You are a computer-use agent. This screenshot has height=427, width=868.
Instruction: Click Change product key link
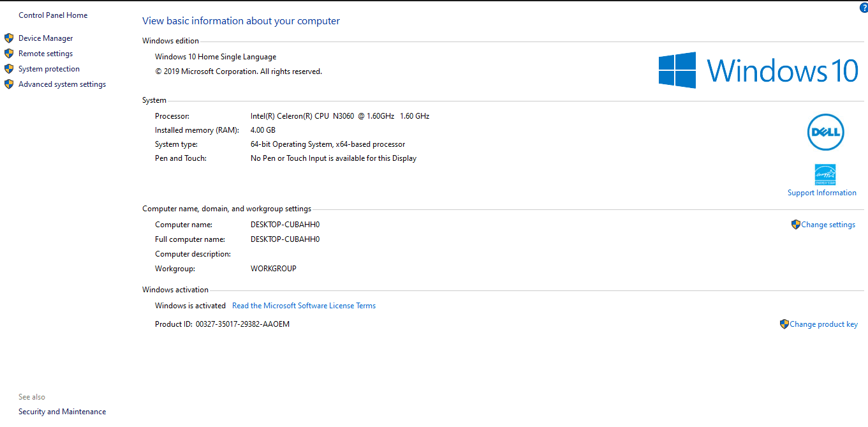point(824,324)
